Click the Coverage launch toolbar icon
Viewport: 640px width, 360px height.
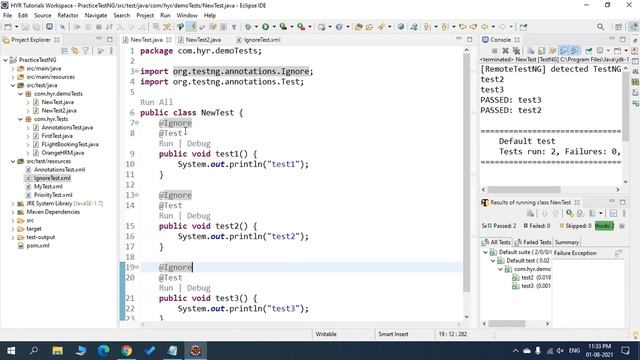(x=283, y=27)
